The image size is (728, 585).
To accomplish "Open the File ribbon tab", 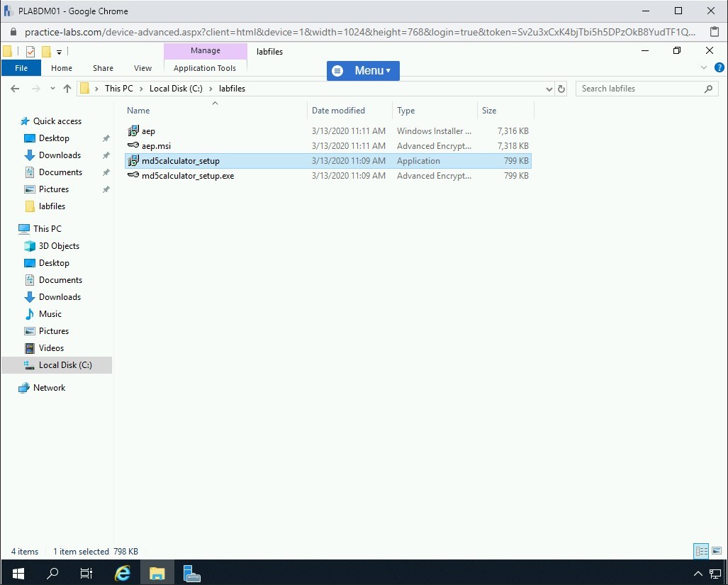I will 21,68.
